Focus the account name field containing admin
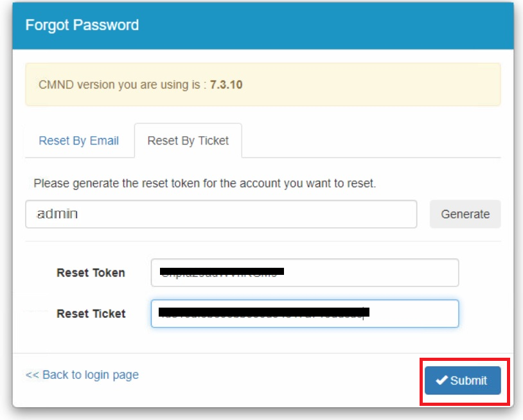Image resolution: width=523 pixels, height=420 pixels. coord(221,214)
